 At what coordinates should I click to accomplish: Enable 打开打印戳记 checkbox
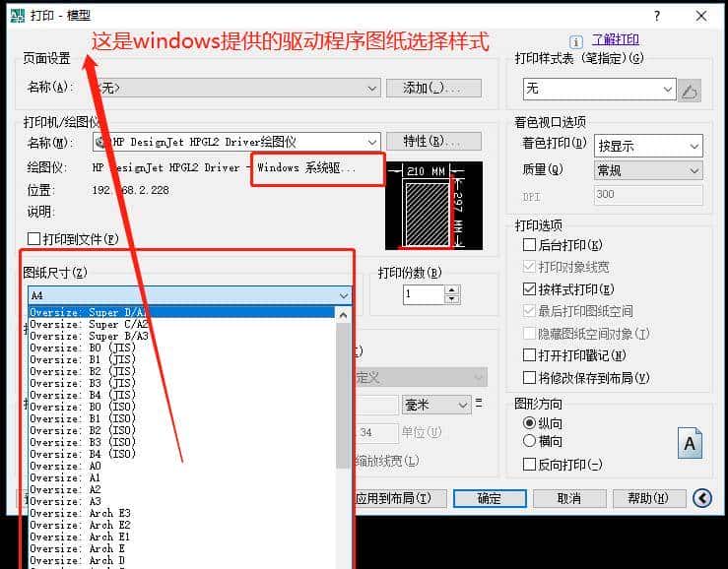[x=529, y=355]
